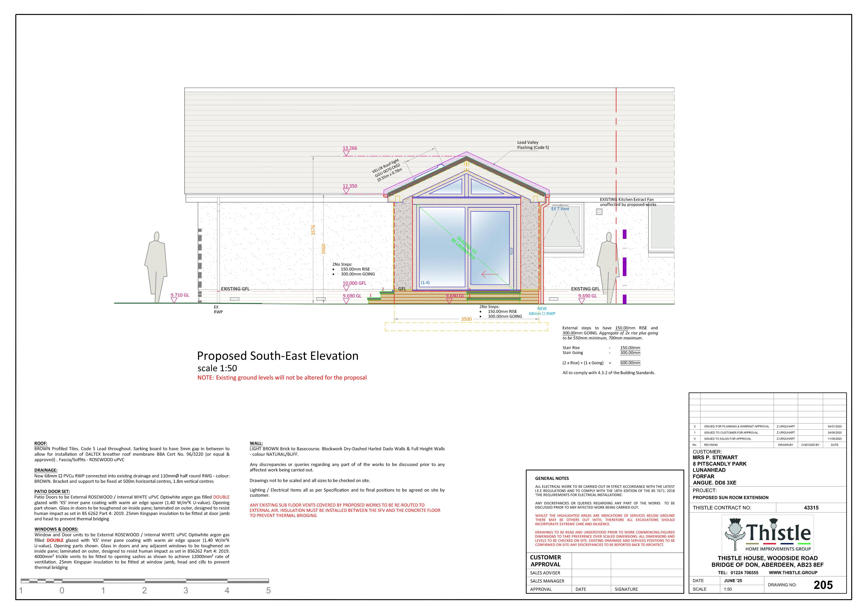Click the WWW.THISTLE.GROUP web address
Screen dimensions: 868x614
pyautogui.click(x=793, y=573)
